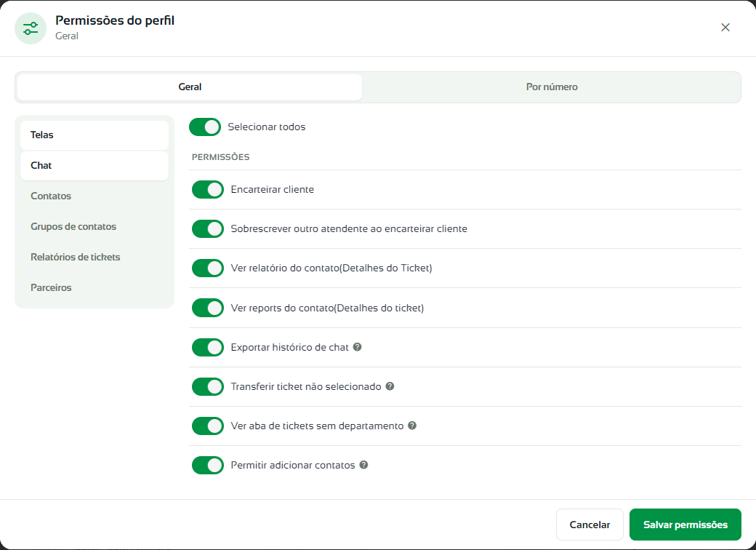Click the Encarteirar cliente label text
756x550 pixels.
273,190
